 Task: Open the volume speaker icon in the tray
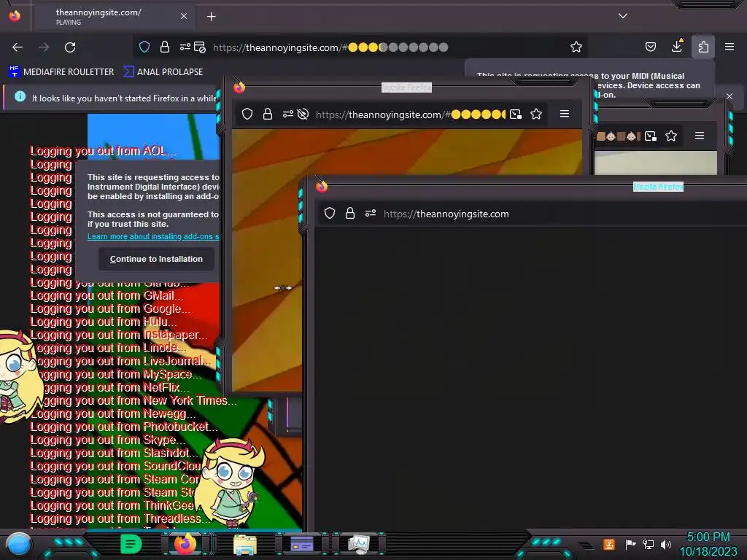click(x=666, y=544)
